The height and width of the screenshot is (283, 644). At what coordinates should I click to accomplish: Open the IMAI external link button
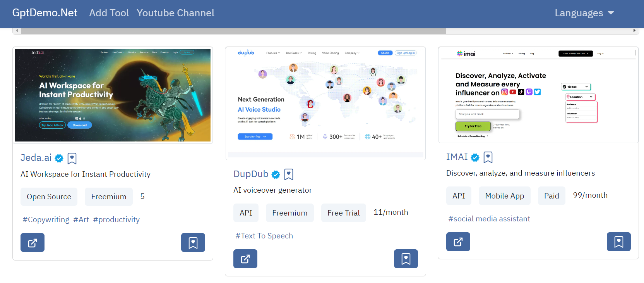[458, 242]
